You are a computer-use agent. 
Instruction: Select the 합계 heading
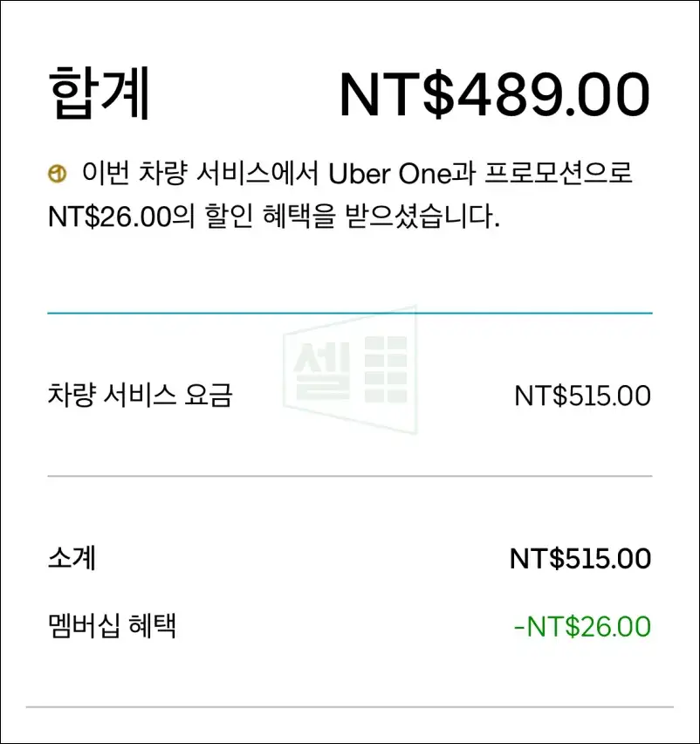(100, 93)
